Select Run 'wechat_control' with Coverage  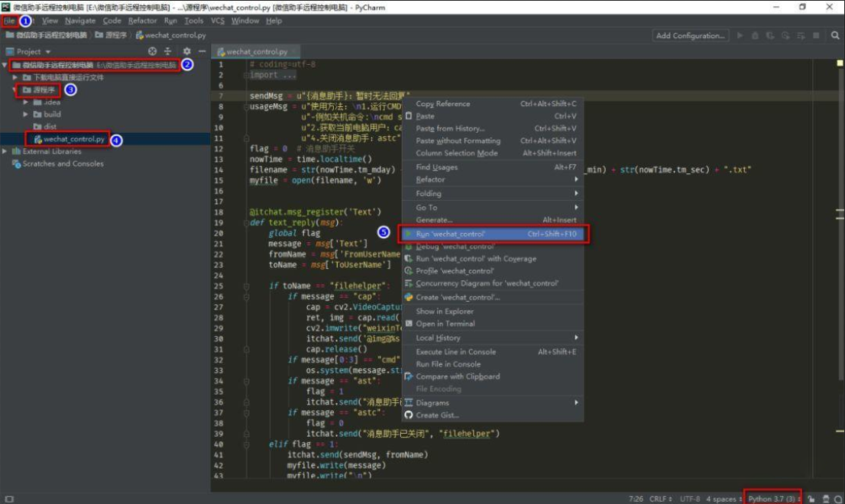(493, 258)
